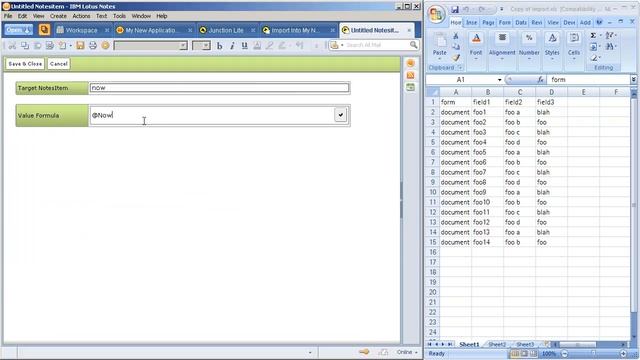Click the Save icon in Excel quick access toolbar
This screenshot has width=640, height=360.
455,9
